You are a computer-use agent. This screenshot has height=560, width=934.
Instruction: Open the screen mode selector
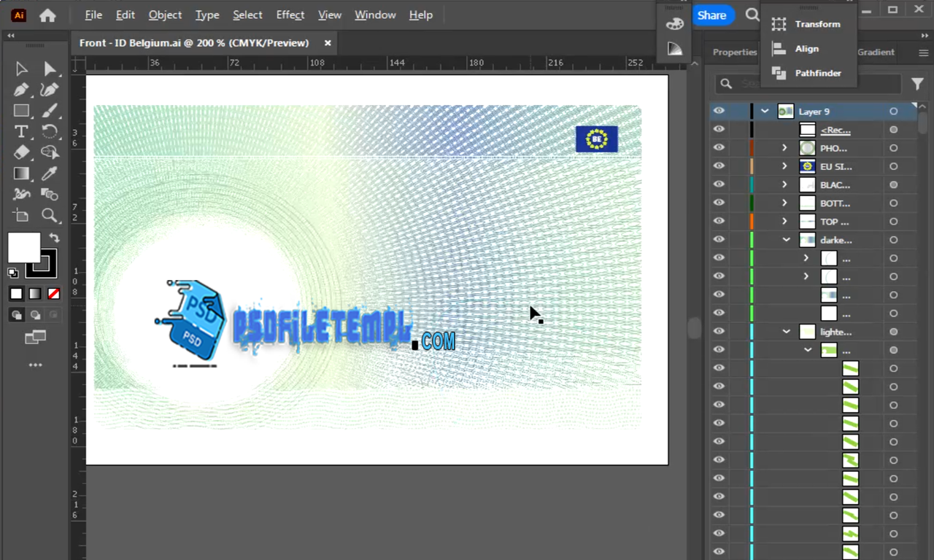[x=35, y=337]
